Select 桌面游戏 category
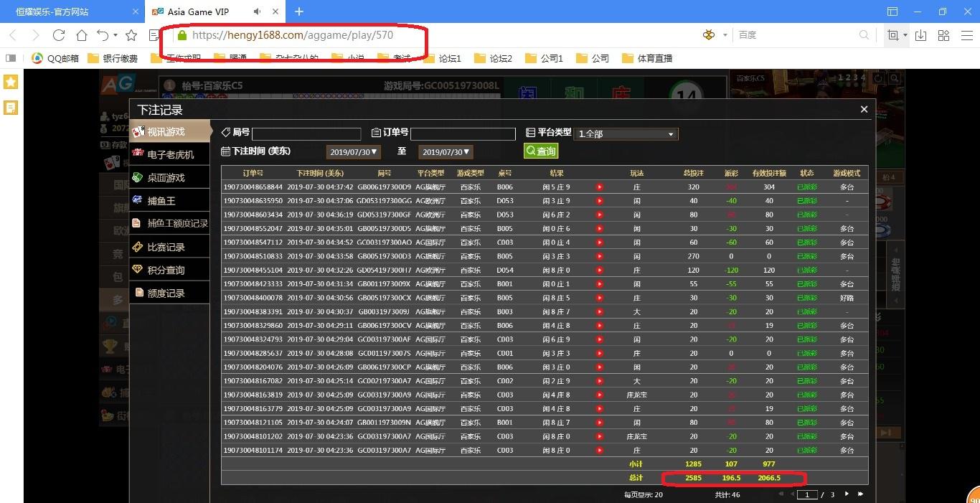Viewport: 980px width, 503px height. click(x=170, y=177)
